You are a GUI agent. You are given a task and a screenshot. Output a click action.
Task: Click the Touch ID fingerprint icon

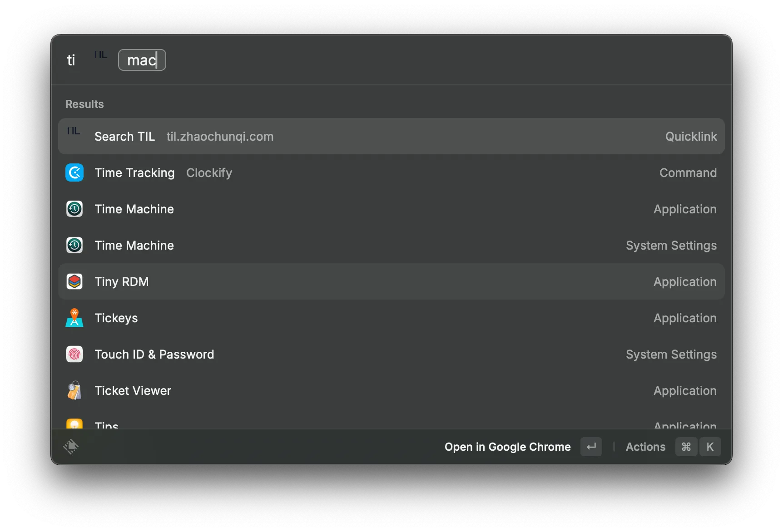tap(74, 354)
